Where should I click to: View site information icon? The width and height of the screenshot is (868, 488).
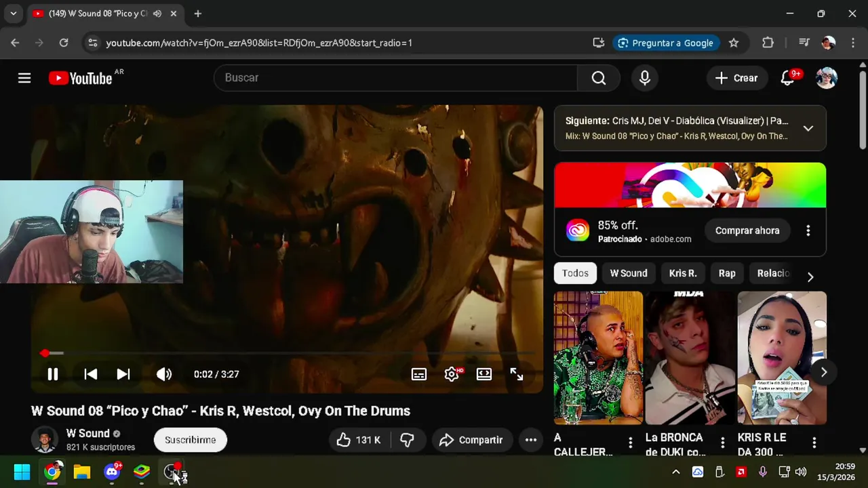pyautogui.click(x=92, y=43)
